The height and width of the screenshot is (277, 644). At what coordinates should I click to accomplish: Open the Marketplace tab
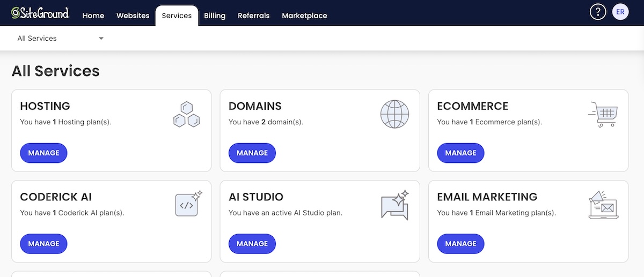pyautogui.click(x=304, y=16)
